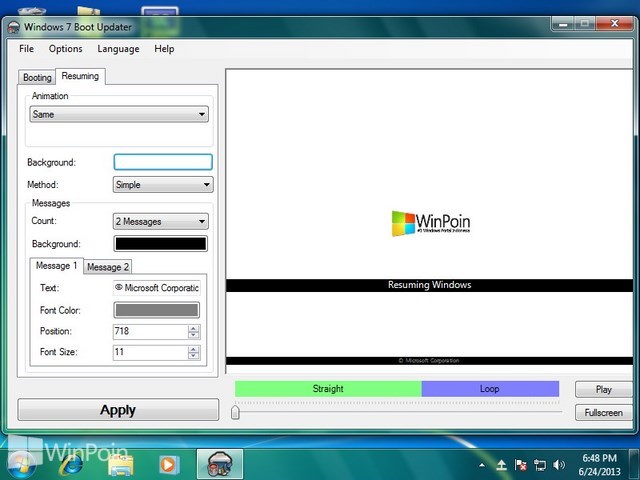Screen dimensions: 640x480
Task: Pick the white Background color swatch
Action: click(x=163, y=162)
